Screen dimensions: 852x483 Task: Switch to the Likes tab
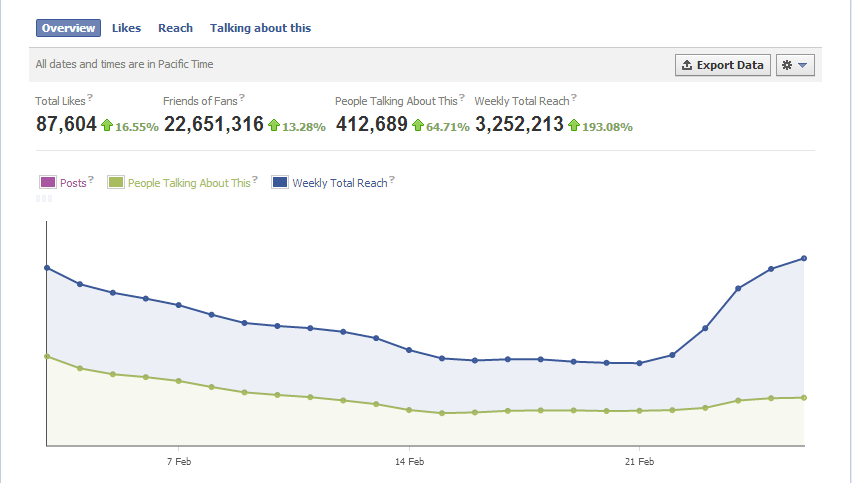coord(126,28)
